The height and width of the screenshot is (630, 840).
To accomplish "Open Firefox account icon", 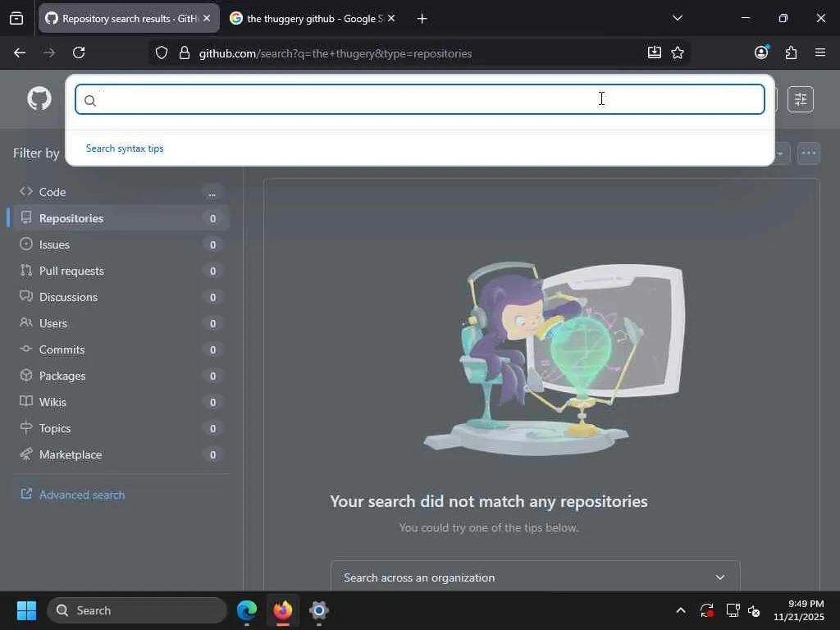I will tap(761, 52).
